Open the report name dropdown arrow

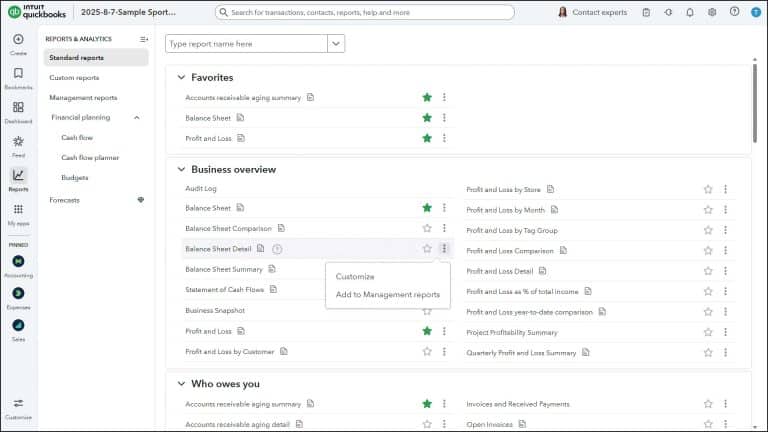coord(336,44)
